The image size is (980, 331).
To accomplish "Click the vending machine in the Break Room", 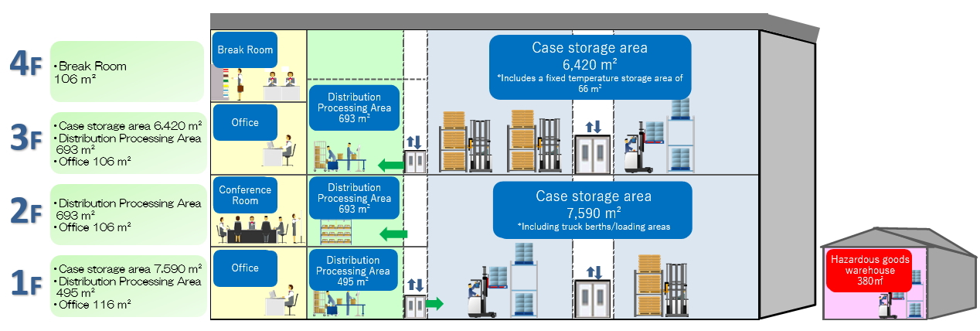I will tap(223, 84).
